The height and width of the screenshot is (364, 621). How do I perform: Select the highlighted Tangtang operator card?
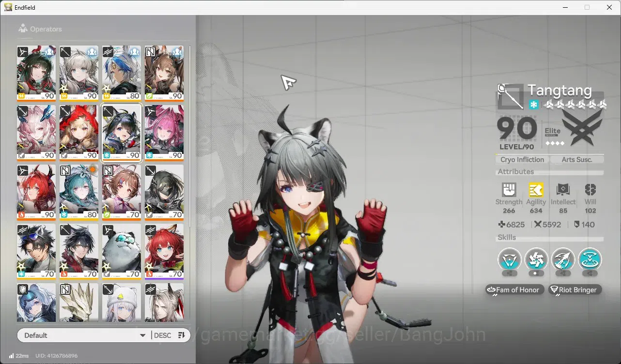tap(122, 133)
